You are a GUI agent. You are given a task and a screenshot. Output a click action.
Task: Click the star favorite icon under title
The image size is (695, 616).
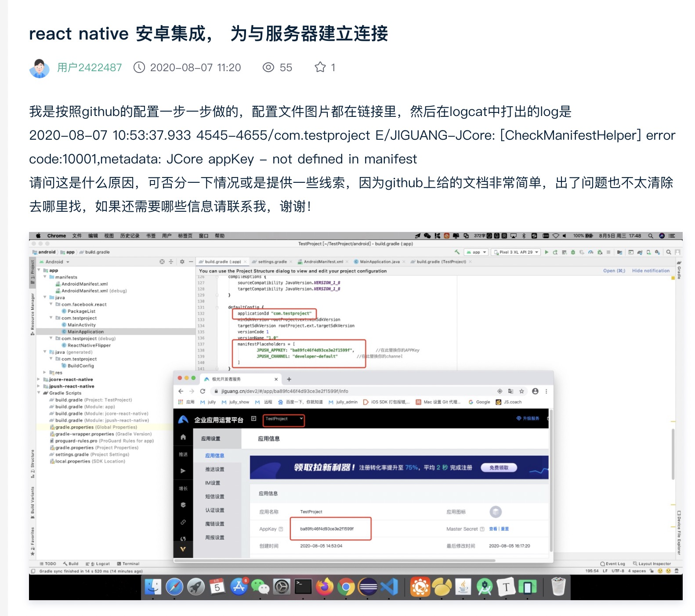[x=320, y=67]
